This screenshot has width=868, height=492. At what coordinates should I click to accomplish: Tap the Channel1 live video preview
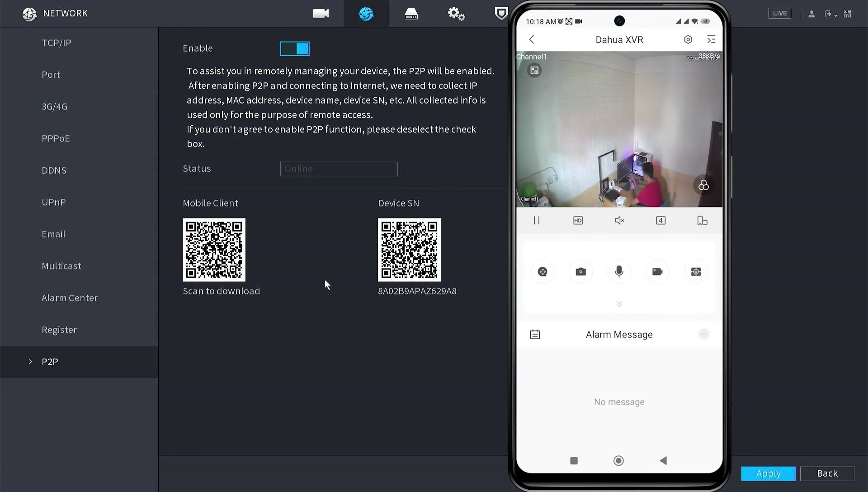tap(619, 129)
